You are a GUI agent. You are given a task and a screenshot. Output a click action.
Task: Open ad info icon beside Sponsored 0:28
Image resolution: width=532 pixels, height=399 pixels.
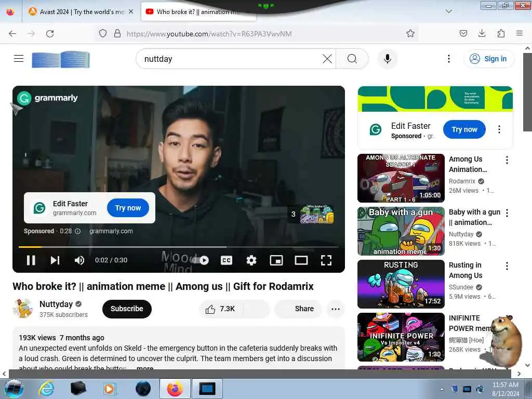(x=78, y=231)
